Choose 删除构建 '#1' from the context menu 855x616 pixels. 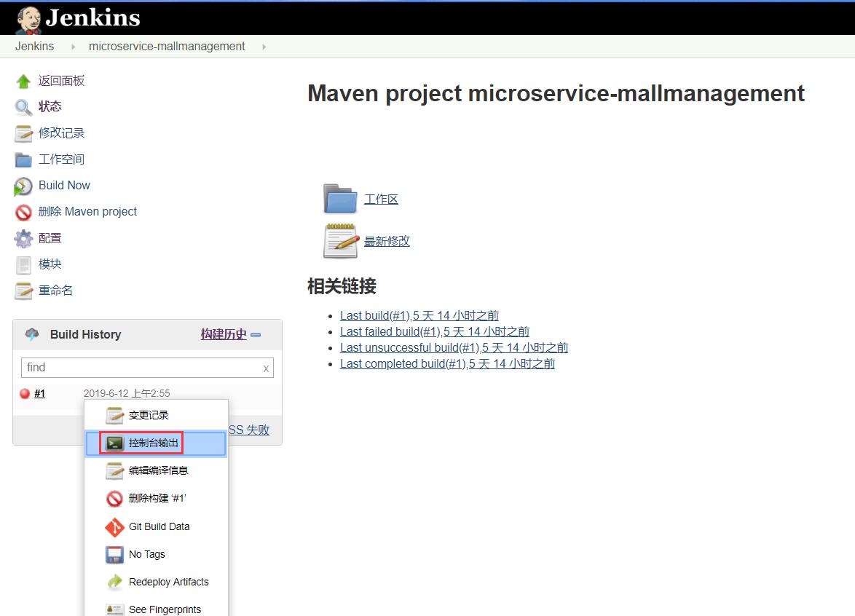(156, 499)
